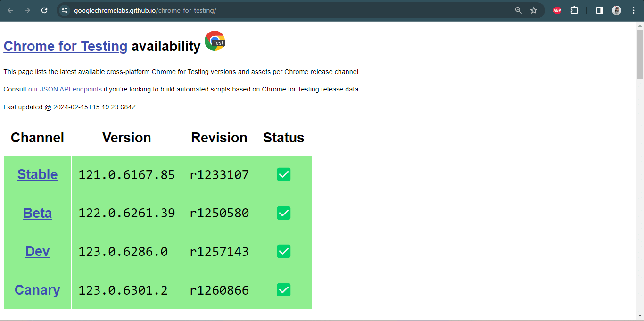Click the Canary channel status checkmark
The width and height of the screenshot is (644, 321).
[283, 290]
